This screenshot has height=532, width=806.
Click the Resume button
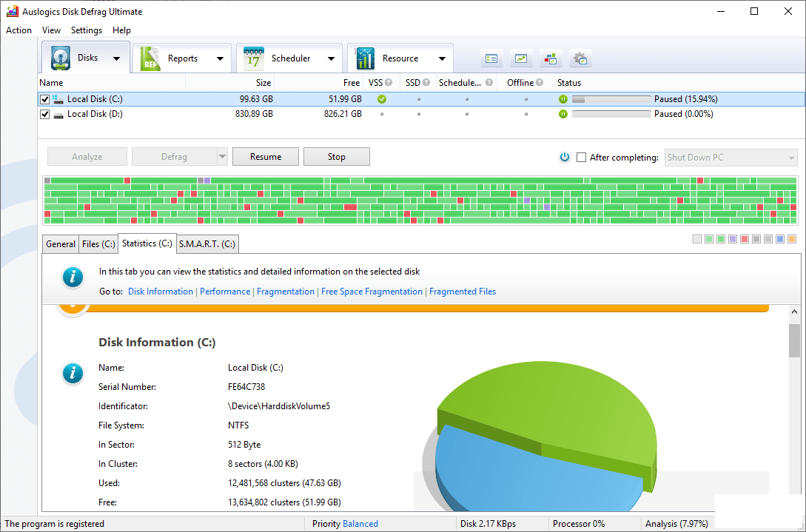click(266, 157)
